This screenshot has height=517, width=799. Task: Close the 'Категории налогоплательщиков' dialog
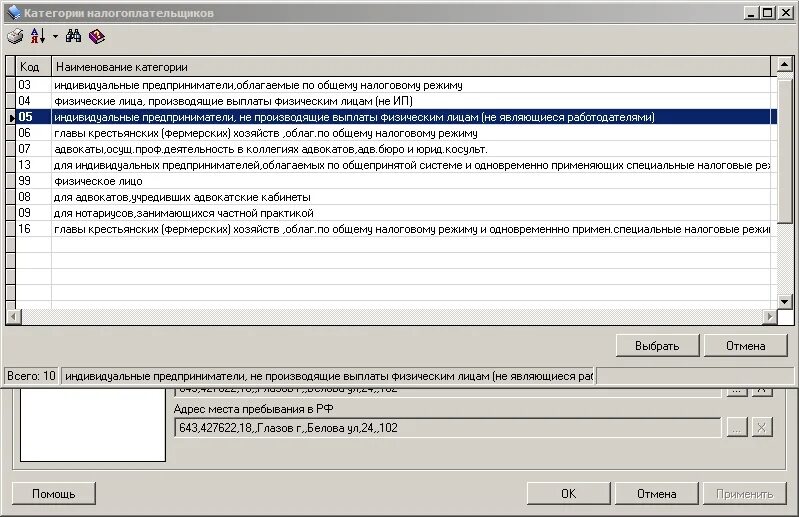[x=785, y=13]
